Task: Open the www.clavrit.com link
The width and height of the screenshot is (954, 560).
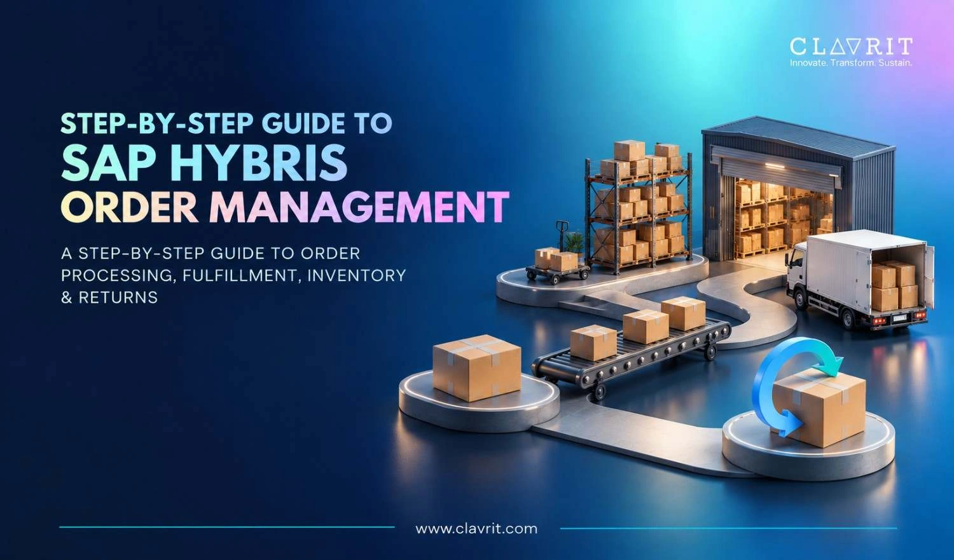Action: [476, 528]
